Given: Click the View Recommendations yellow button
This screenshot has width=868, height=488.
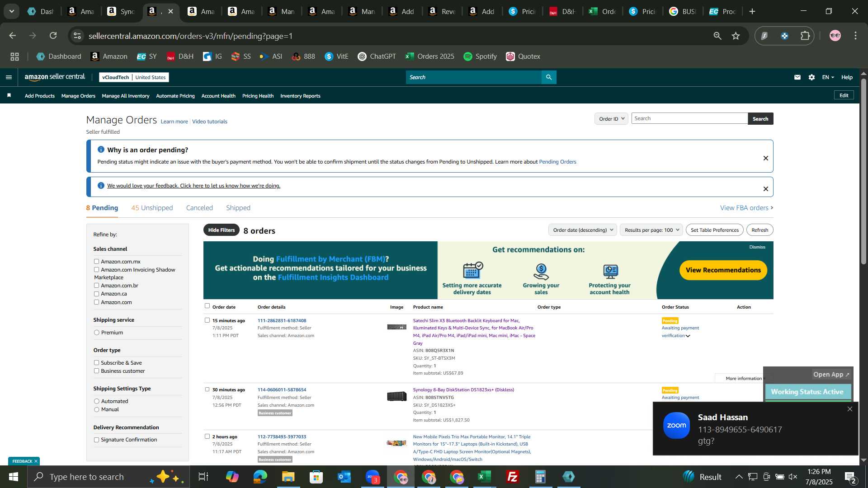Looking at the screenshot, I should tap(723, 270).
